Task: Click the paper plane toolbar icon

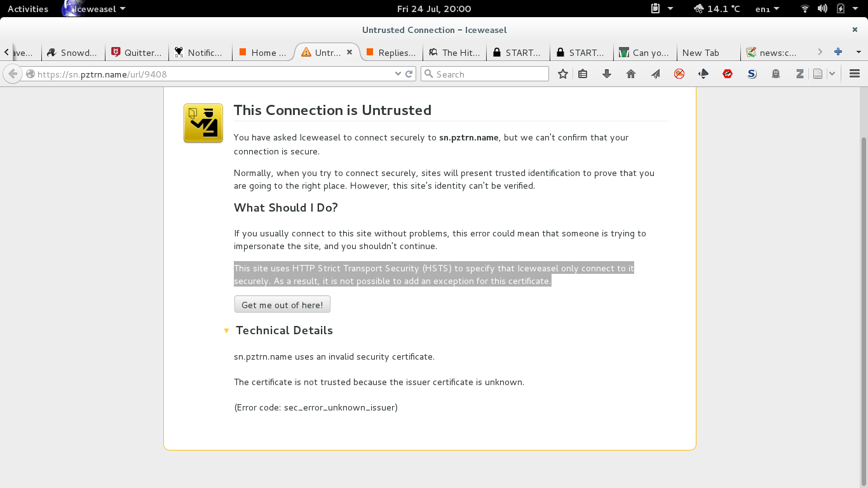Action: point(655,74)
